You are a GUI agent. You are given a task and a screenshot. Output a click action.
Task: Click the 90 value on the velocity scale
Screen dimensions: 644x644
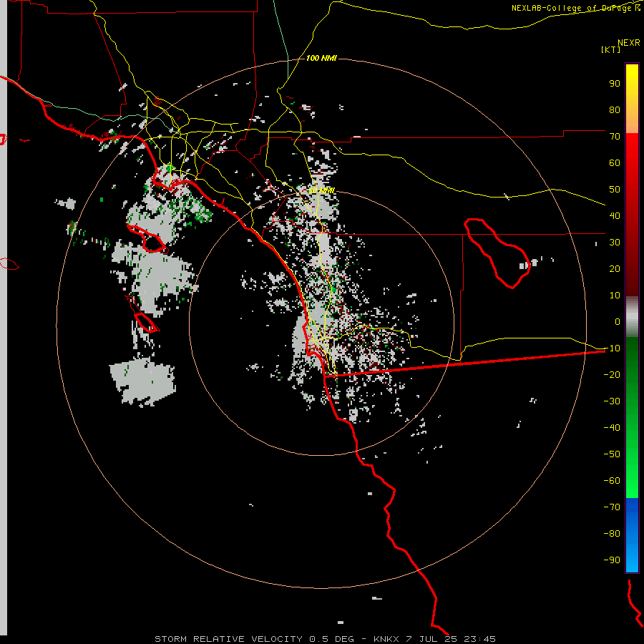[x=615, y=84]
